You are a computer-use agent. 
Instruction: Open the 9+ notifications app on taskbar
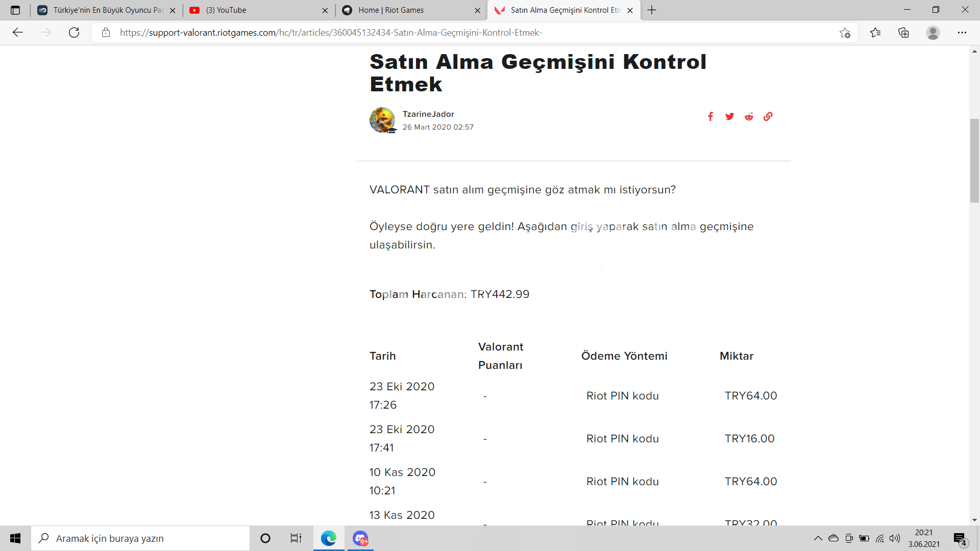tap(360, 538)
